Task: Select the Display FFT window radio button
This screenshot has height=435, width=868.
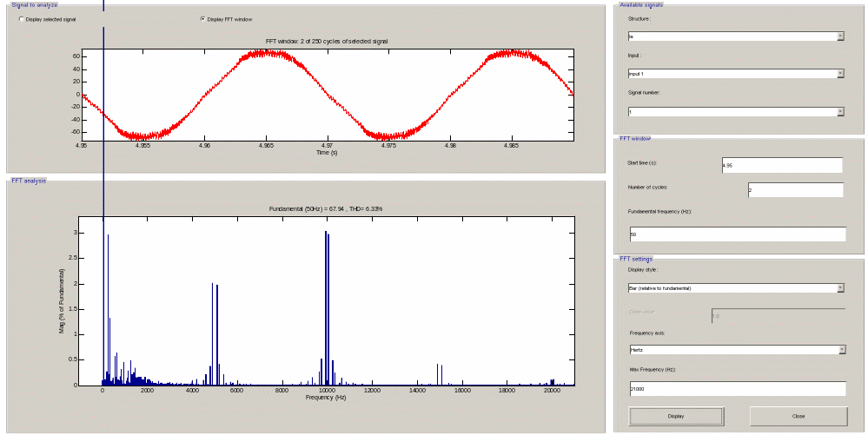Action: coord(203,19)
